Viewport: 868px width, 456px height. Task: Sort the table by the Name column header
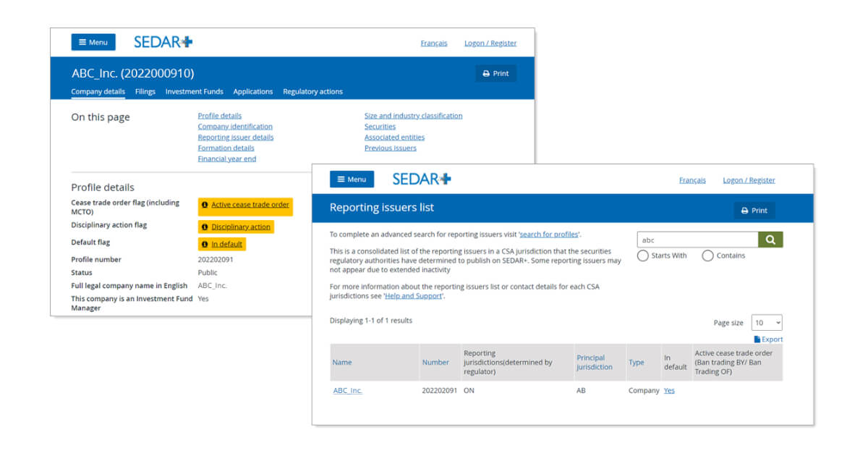pyautogui.click(x=342, y=362)
